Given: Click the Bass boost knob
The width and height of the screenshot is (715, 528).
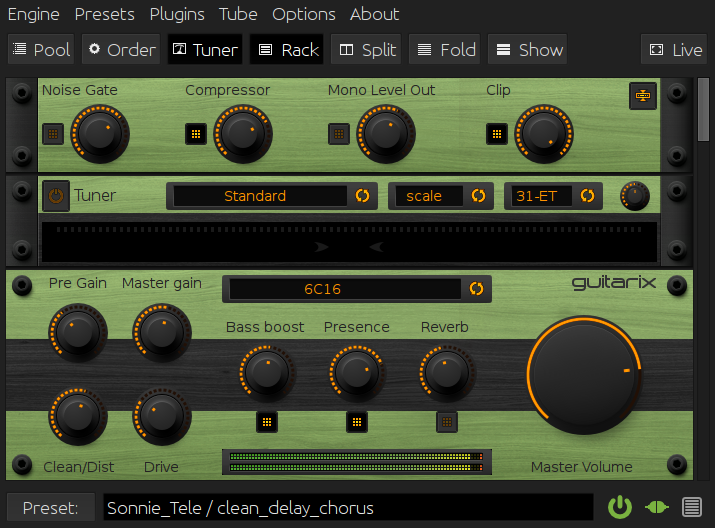Looking at the screenshot, I should 267,373.
